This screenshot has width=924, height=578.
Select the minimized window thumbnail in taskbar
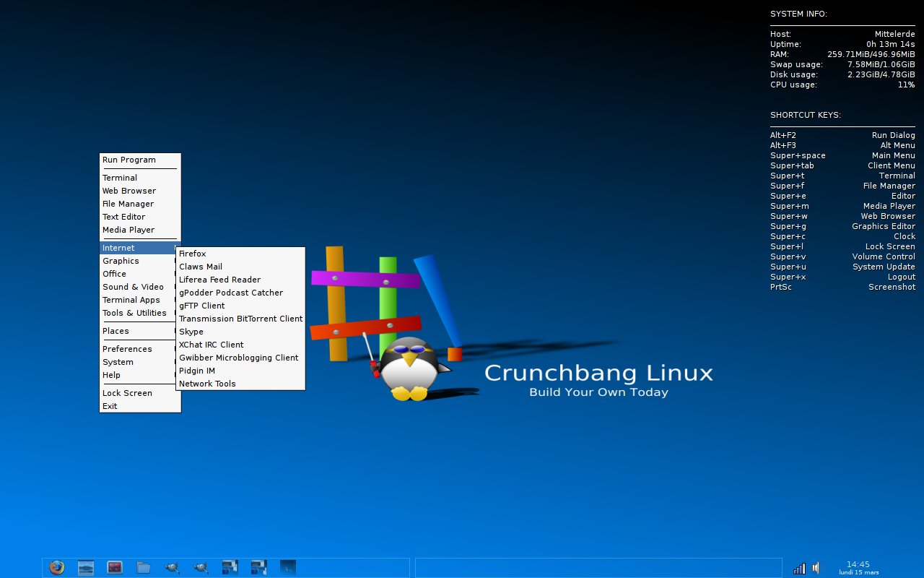287,567
